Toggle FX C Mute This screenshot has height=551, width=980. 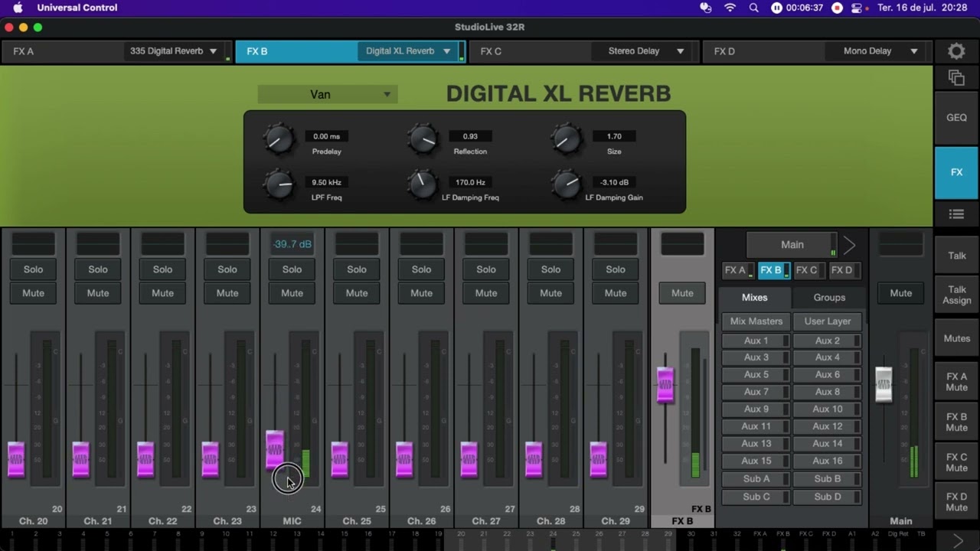point(956,463)
